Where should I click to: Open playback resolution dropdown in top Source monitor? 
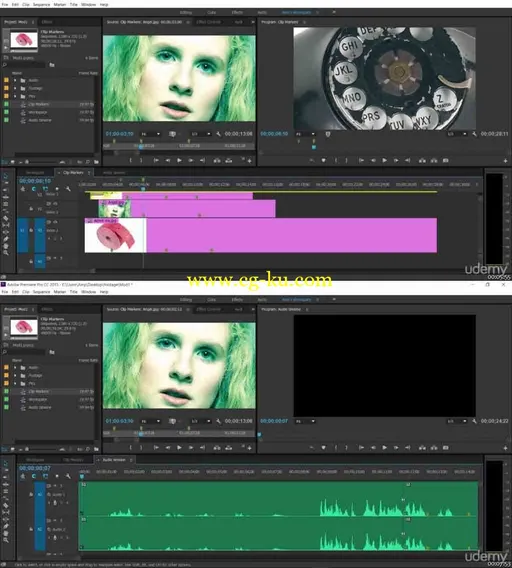pos(201,134)
